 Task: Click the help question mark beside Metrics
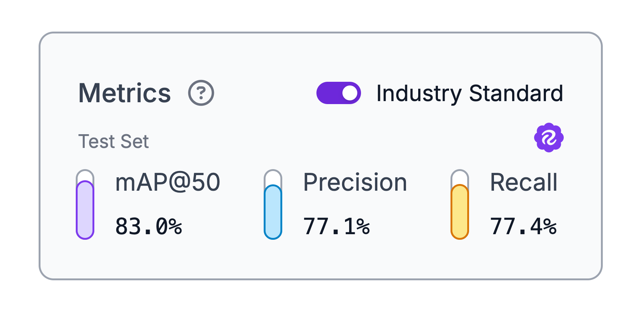point(201,93)
